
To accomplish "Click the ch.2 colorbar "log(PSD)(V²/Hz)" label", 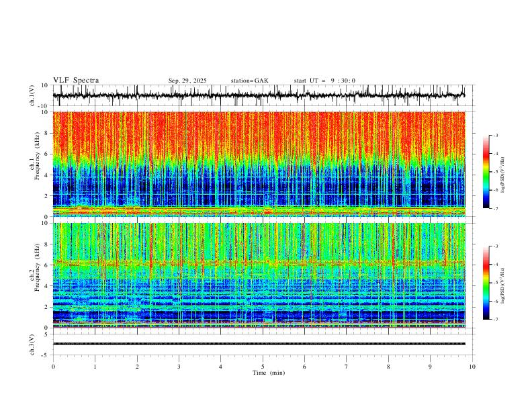I will click(502, 285).
